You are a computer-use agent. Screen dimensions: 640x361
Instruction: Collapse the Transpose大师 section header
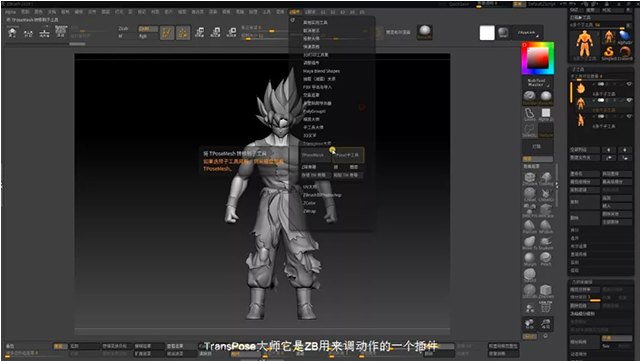point(317,143)
